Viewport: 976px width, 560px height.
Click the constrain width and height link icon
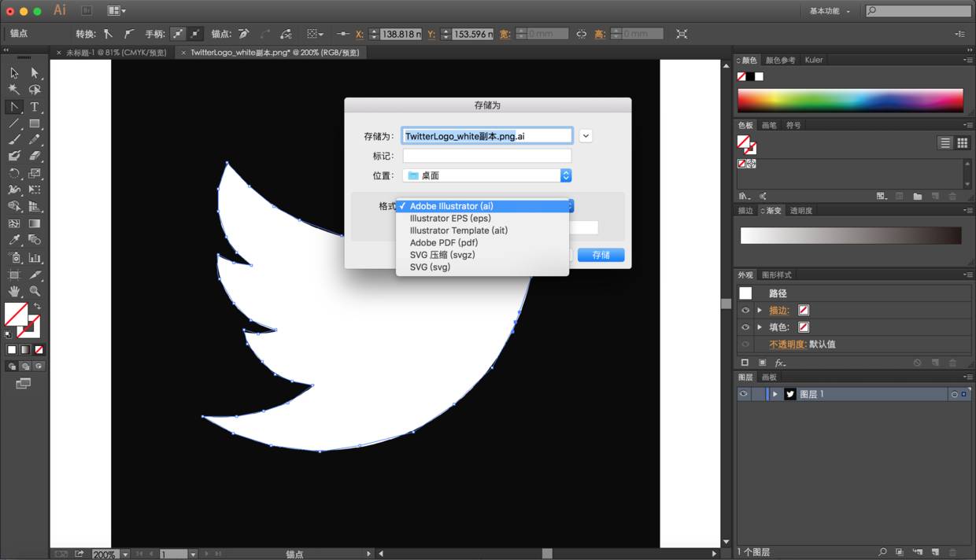click(581, 34)
